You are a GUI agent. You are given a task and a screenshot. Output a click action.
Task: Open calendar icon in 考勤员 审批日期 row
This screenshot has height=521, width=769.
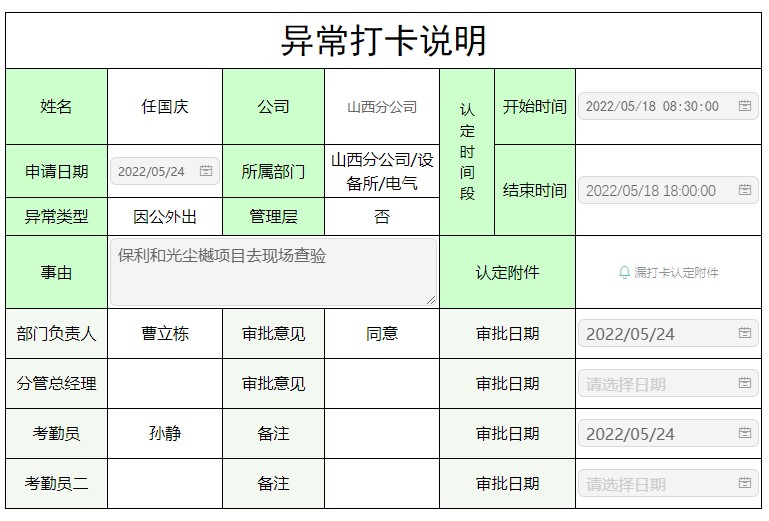(x=744, y=433)
